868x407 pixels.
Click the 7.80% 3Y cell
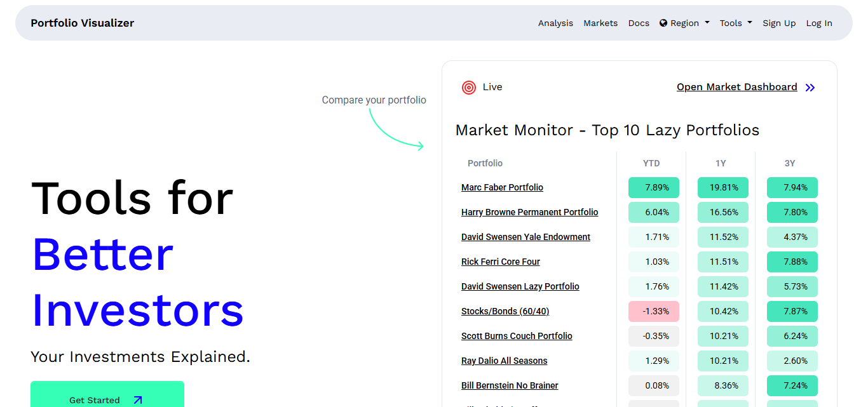[792, 212]
